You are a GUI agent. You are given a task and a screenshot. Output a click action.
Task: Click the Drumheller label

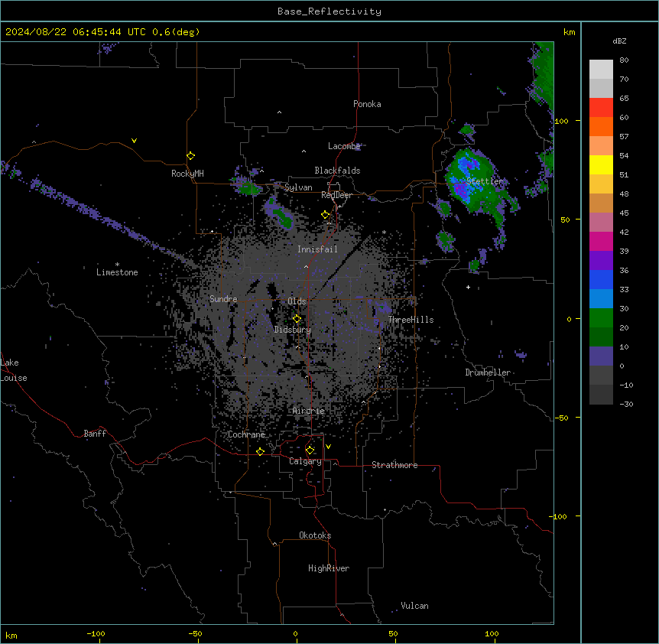(x=488, y=372)
